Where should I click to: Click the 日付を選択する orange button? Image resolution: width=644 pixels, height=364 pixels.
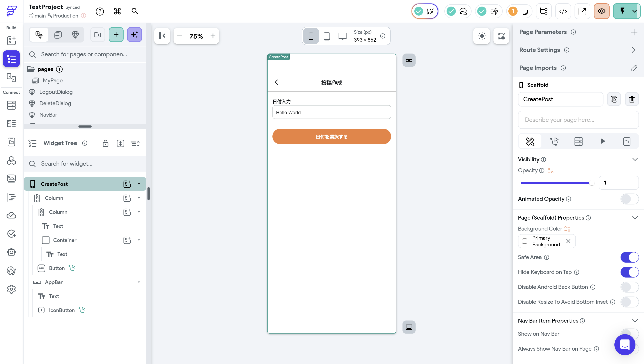point(332,137)
